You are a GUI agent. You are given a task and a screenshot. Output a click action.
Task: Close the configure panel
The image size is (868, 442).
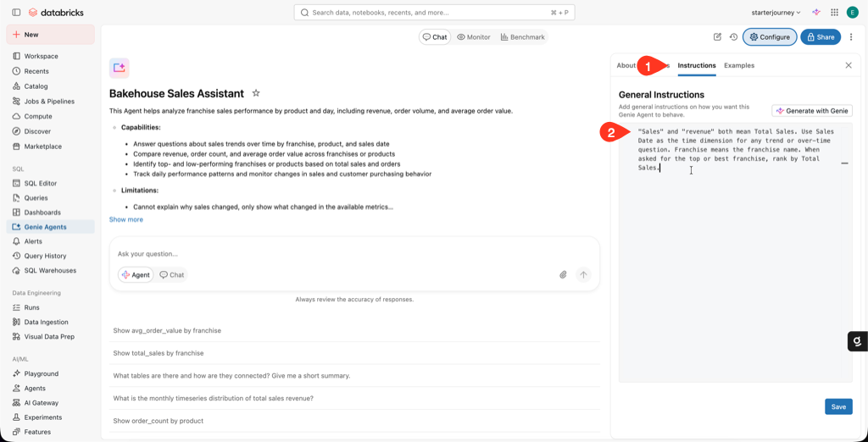point(848,65)
